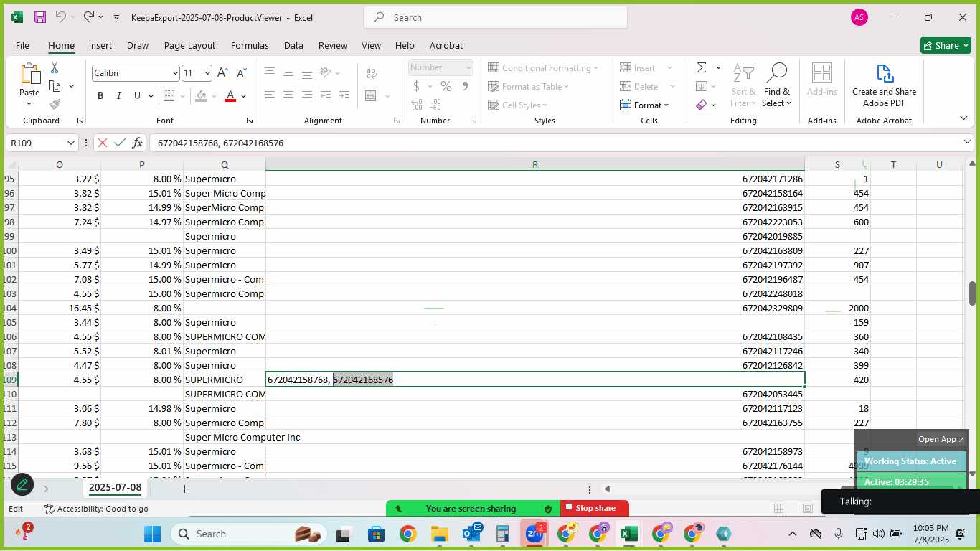Expand the formula bar chevron
The width and height of the screenshot is (980, 551).
tap(967, 142)
